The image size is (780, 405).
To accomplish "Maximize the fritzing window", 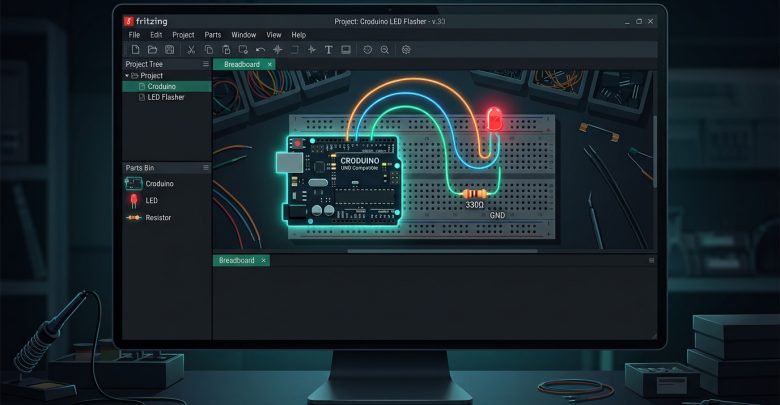I will coord(639,21).
